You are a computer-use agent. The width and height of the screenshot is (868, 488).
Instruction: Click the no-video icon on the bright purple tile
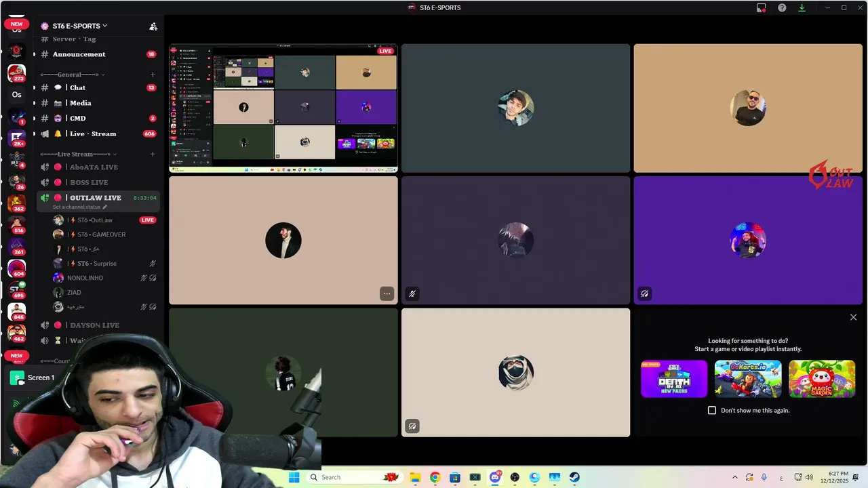644,293
